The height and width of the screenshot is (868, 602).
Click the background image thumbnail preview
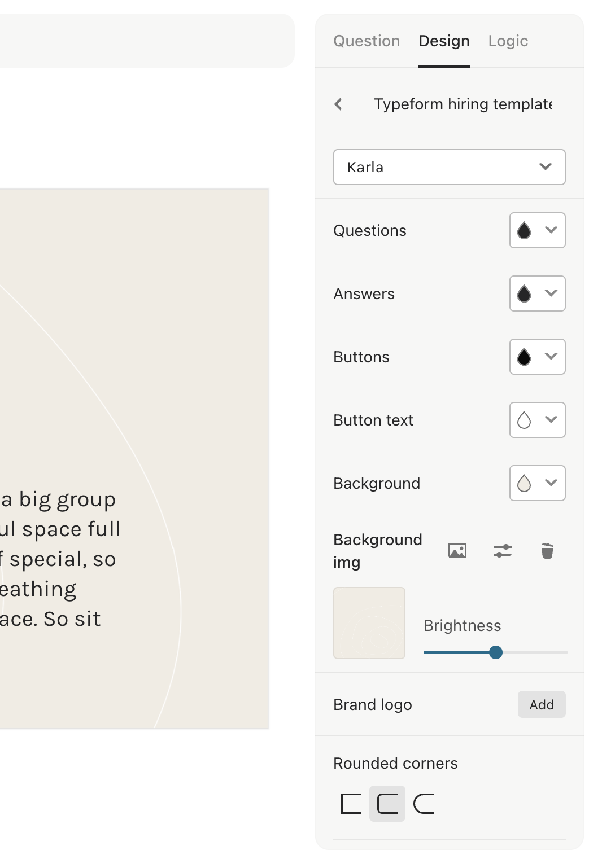pos(369,623)
